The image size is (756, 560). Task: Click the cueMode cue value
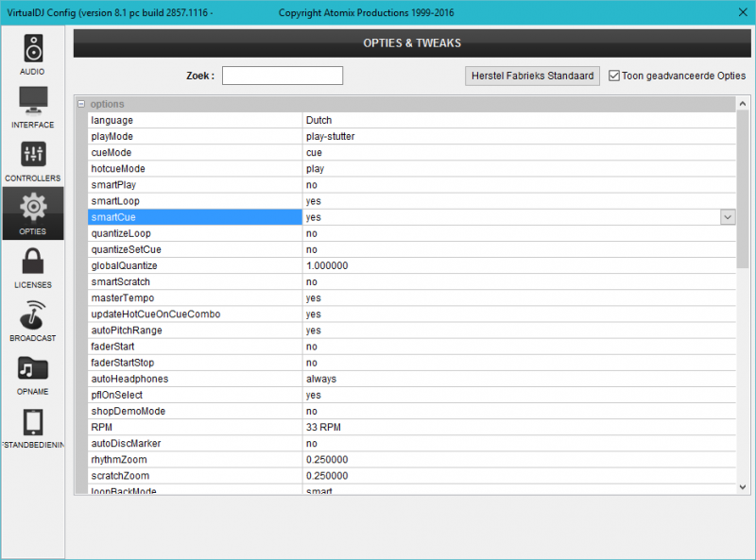coord(314,153)
